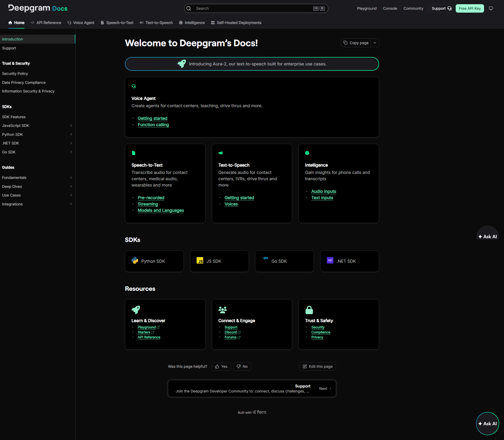The image size is (504, 440).
Task: Click the Trust & Safety lock icon
Action: [309, 310]
